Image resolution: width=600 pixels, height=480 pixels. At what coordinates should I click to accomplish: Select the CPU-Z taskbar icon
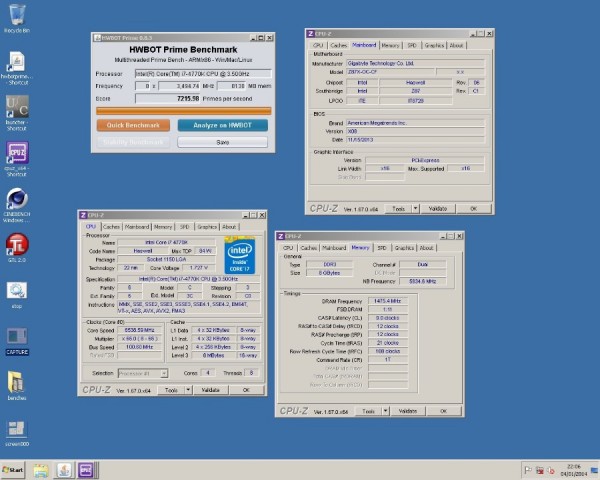pyautogui.click(x=86, y=470)
